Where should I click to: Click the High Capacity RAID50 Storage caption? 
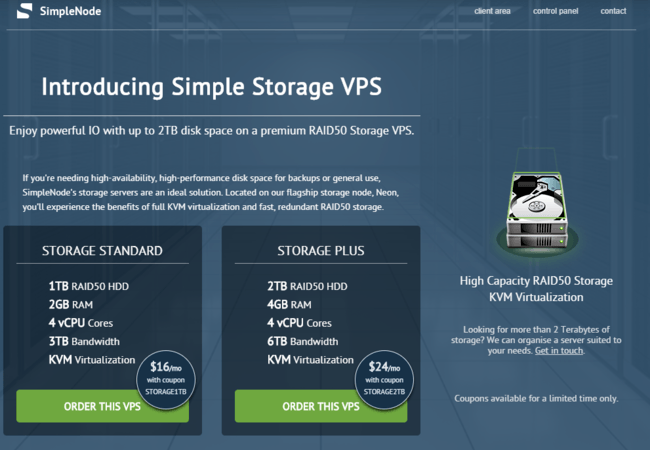tap(536, 281)
